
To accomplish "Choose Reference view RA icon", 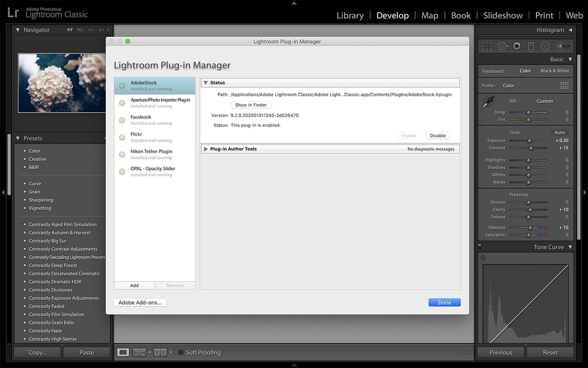I will (x=139, y=352).
